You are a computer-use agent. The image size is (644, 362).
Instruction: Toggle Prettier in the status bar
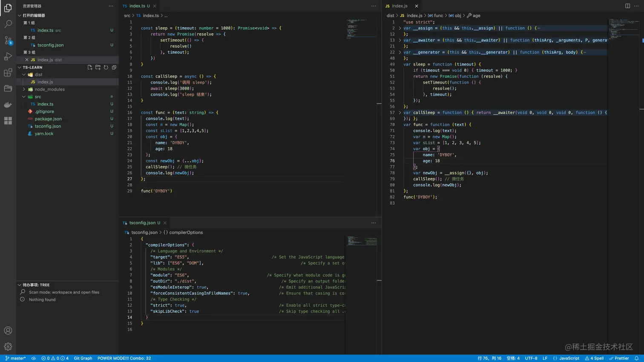619,358
